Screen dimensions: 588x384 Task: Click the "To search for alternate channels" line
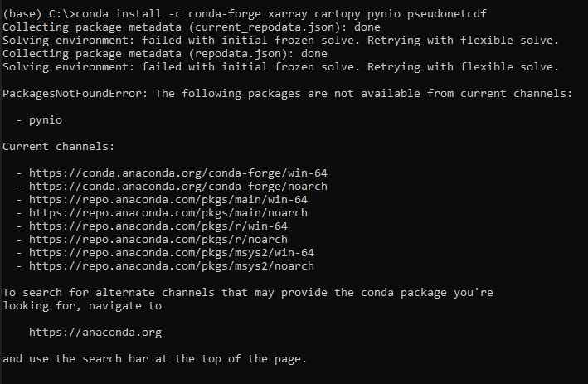pos(249,293)
